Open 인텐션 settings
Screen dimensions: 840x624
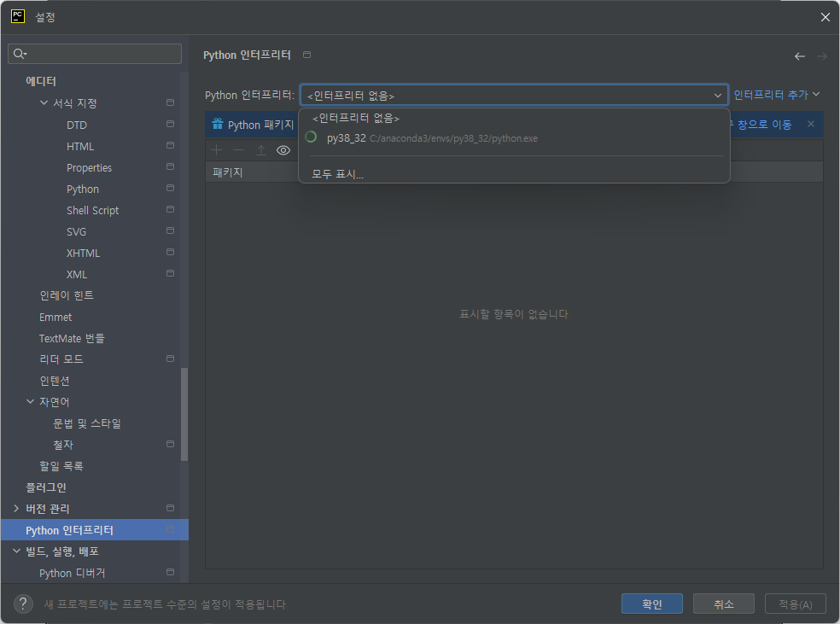[54, 381]
